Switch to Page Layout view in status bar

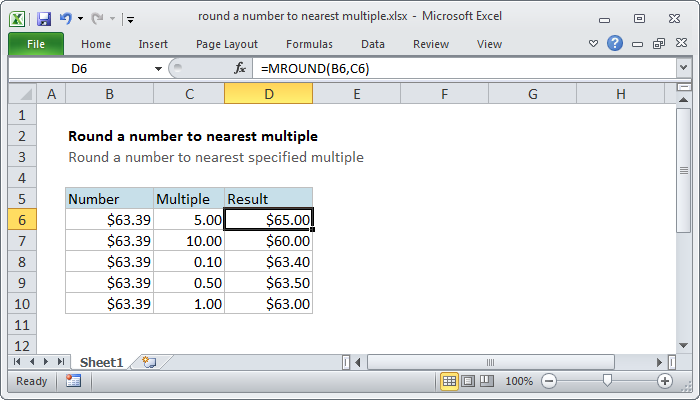pyautogui.click(x=470, y=381)
